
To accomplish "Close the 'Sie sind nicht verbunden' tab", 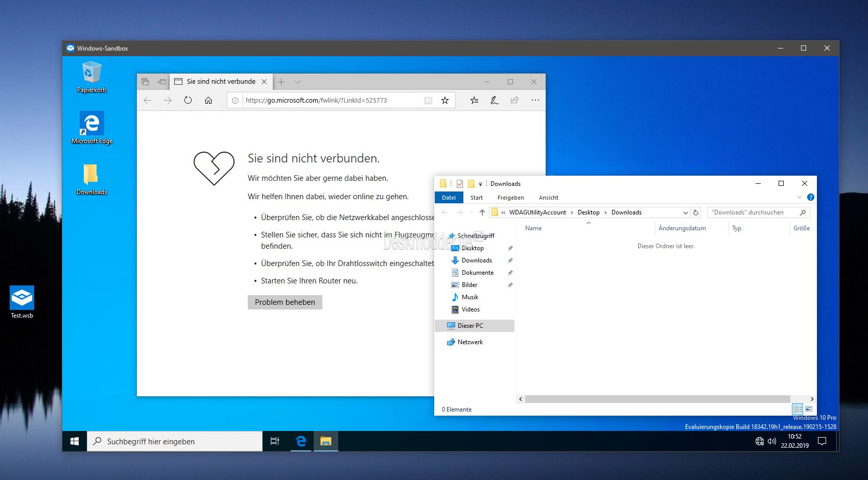I will point(264,82).
